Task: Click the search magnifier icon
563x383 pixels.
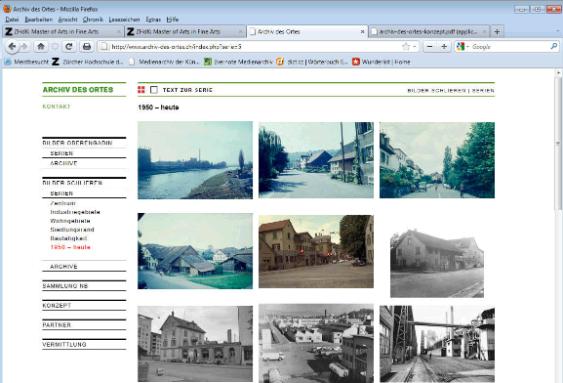Action: (x=554, y=46)
